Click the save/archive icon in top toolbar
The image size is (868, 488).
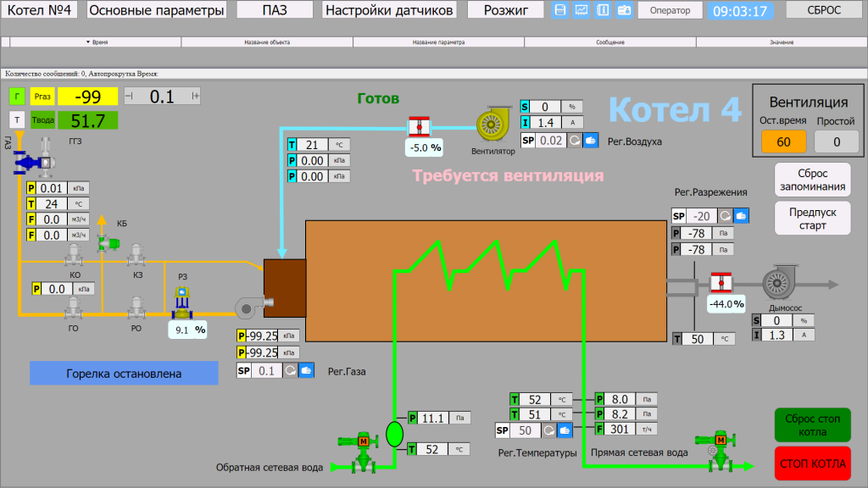coord(560,10)
